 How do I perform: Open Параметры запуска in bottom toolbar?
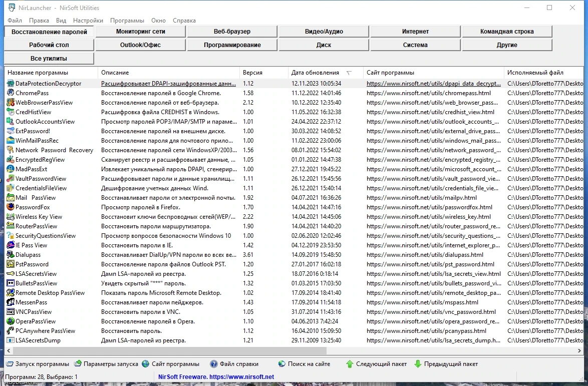click(106, 364)
